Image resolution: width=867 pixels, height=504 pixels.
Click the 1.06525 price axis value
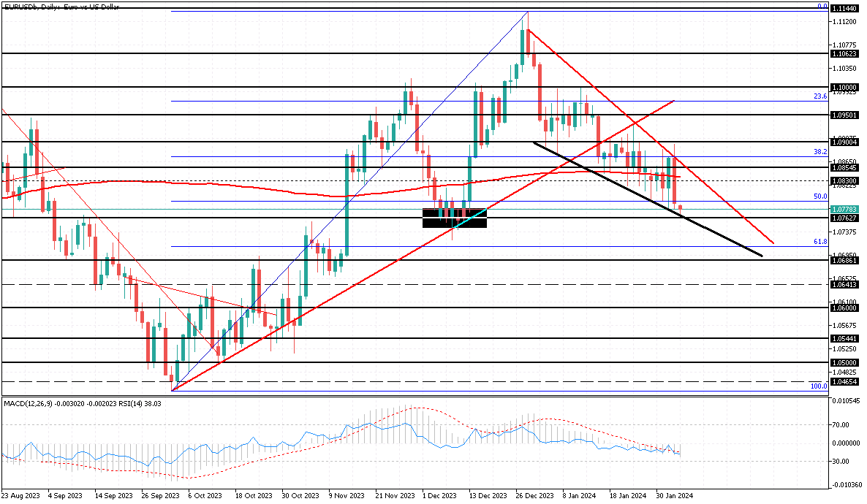click(x=845, y=278)
